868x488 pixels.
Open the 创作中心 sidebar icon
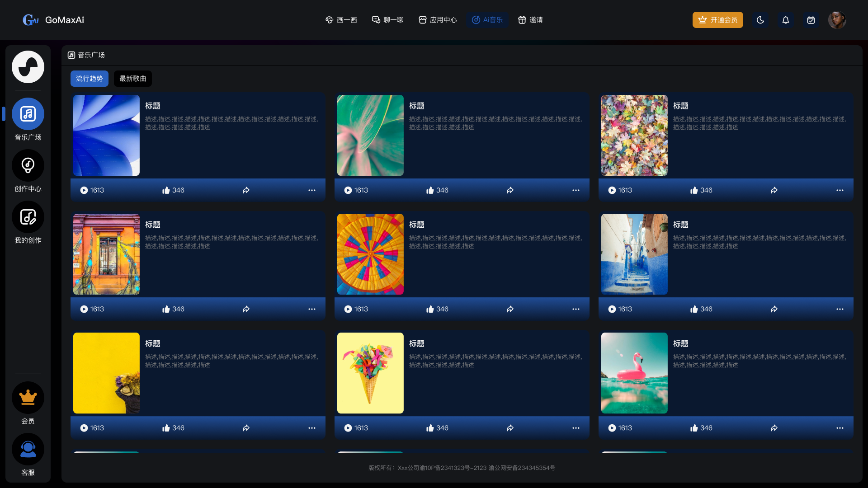[x=28, y=165]
